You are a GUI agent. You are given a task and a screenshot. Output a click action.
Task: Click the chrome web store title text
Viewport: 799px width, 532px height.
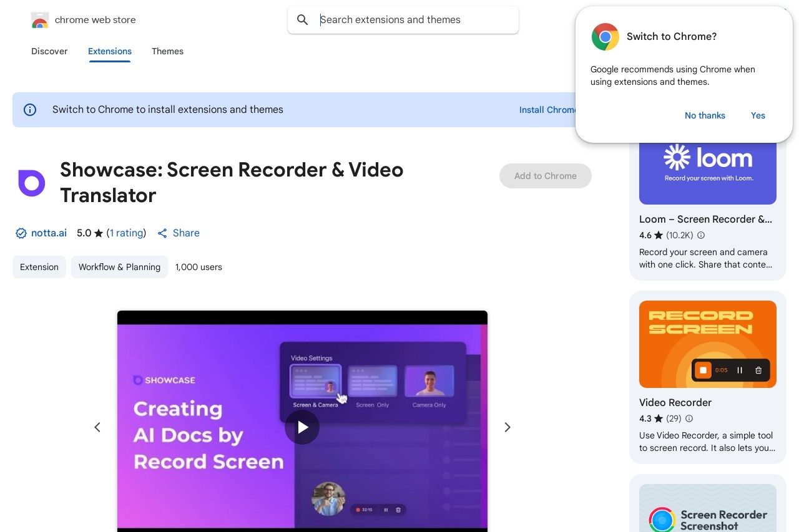click(96, 20)
